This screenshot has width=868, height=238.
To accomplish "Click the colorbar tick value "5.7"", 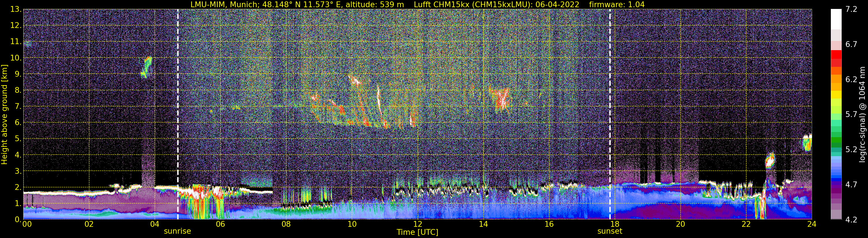I will click(x=851, y=115).
